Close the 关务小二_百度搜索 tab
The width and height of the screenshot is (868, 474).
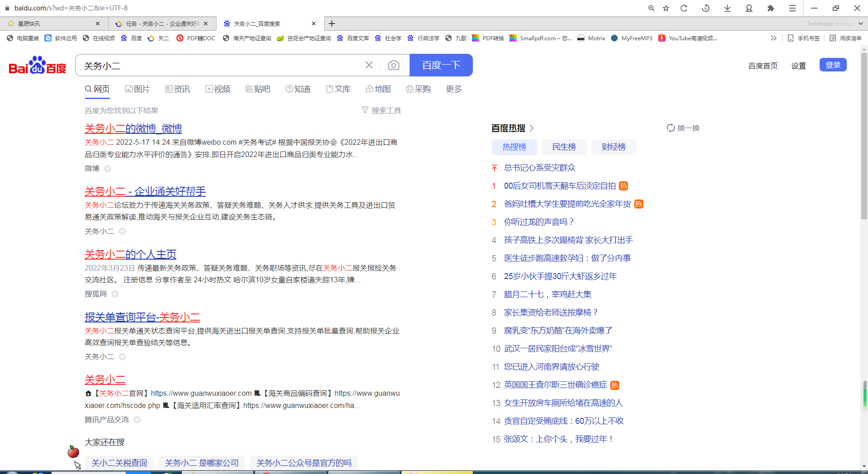(314, 24)
